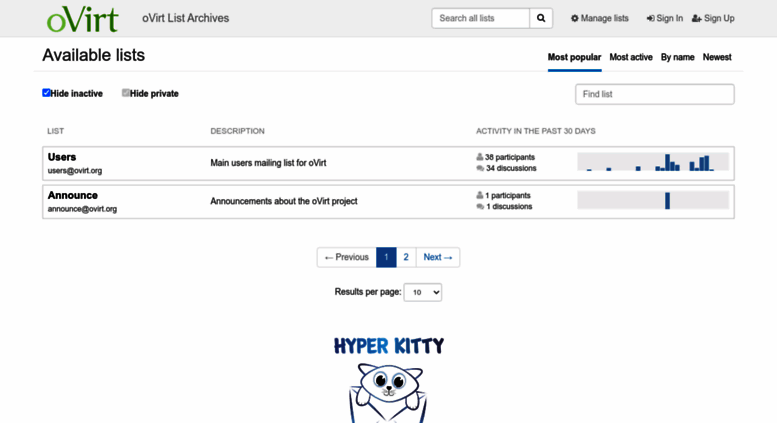Click the LIST column header
Image resolution: width=777 pixels, height=423 pixels.
tap(56, 131)
